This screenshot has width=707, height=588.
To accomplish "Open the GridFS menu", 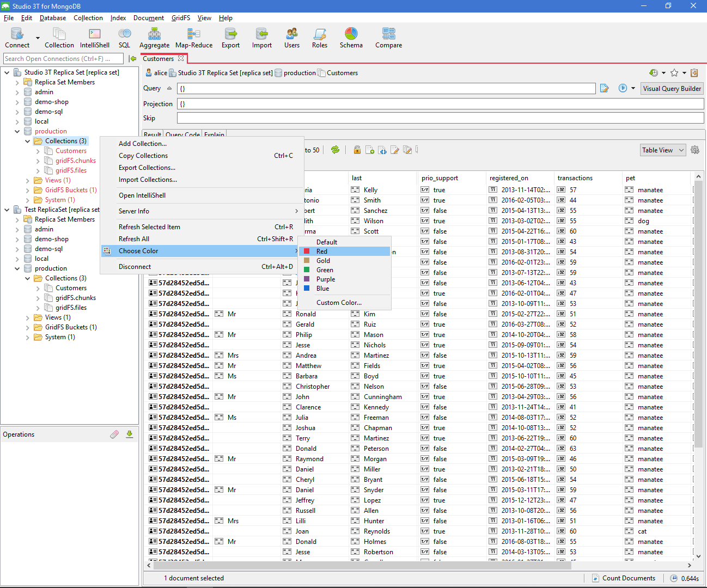I will (180, 17).
